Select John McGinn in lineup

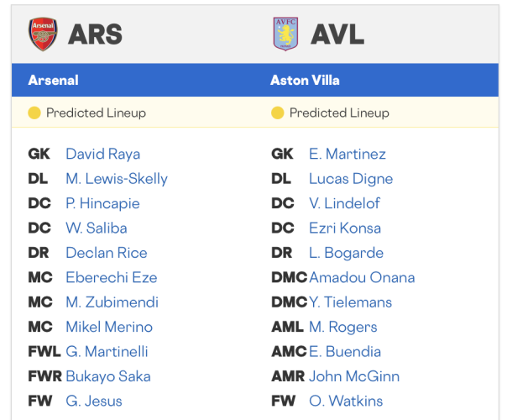click(354, 376)
